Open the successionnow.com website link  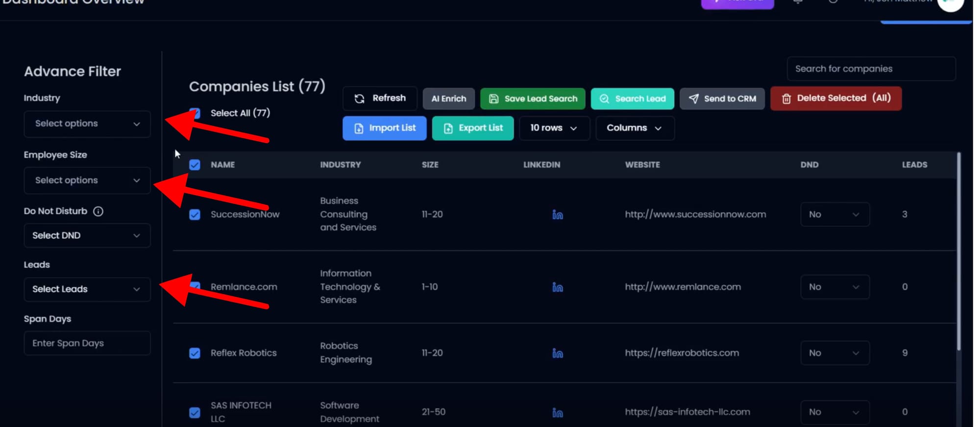[x=695, y=215]
